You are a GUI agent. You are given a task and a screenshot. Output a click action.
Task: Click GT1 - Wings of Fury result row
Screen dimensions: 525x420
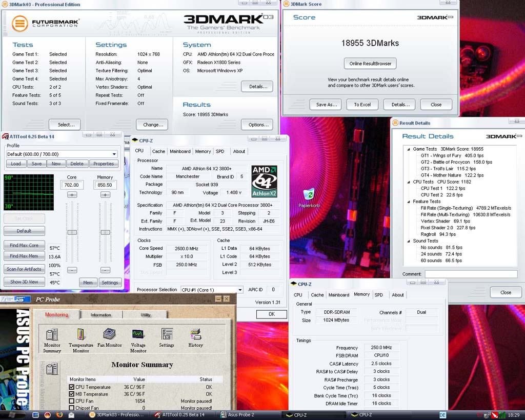pyautogui.click(x=452, y=155)
